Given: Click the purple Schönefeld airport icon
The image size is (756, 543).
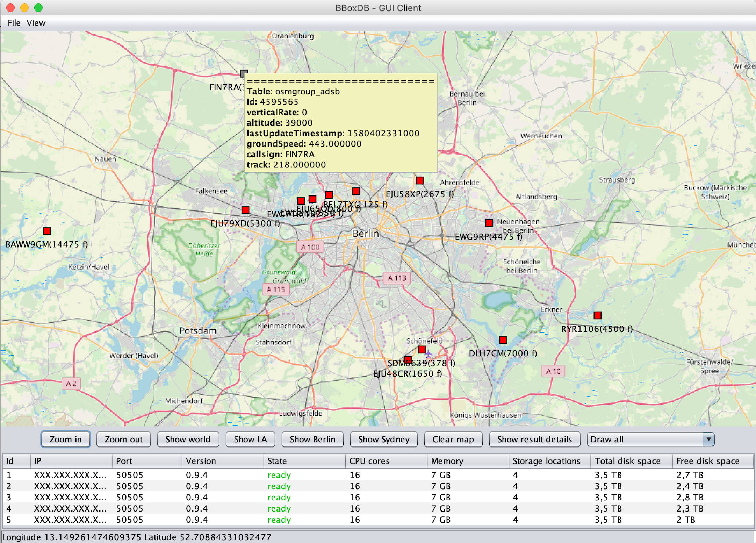Looking at the screenshot, I should click(x=429, y=354).
